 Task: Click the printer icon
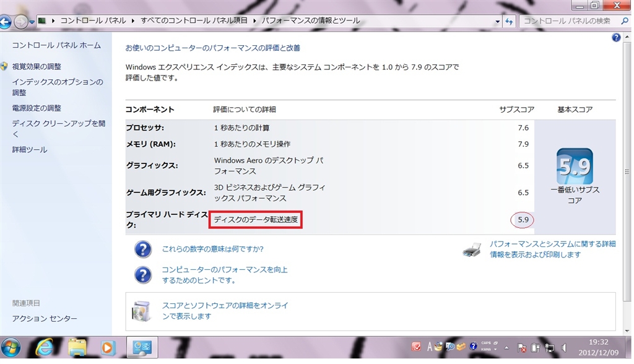472,249
